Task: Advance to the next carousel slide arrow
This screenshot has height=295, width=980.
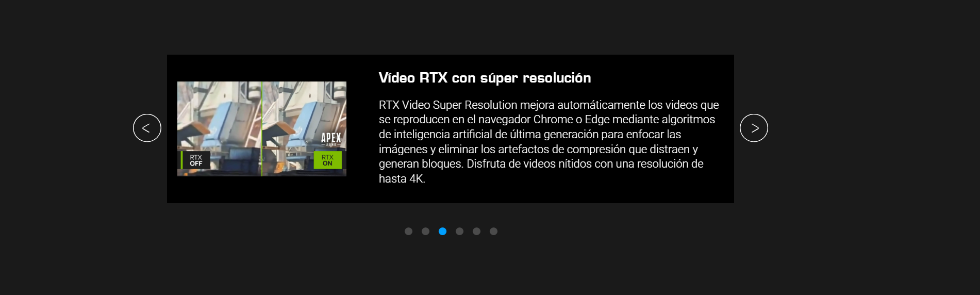Action: (x=754, y=128)
